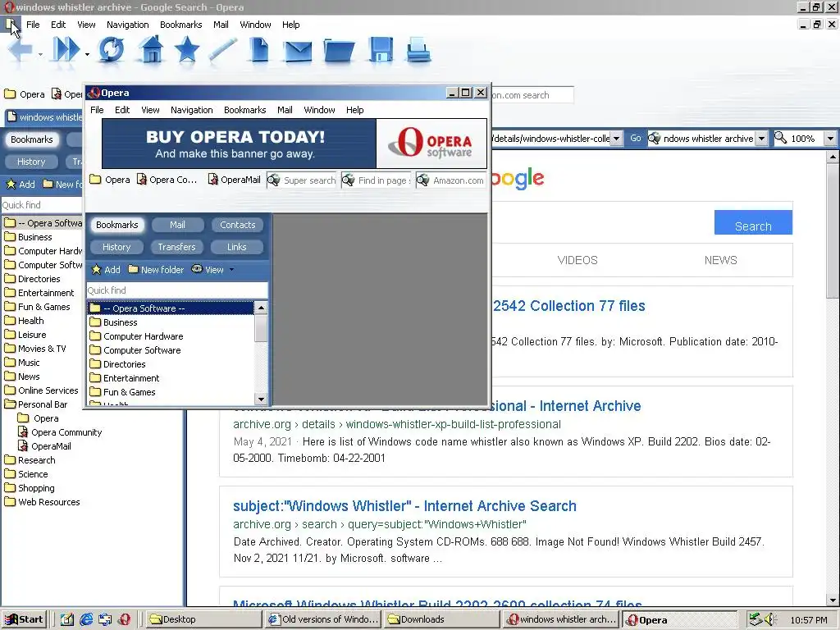This screenshot has height=630, width=840.
Task: Open the Mail menu in front Opera window
Action: pyautogui.click(x=285, y=110)
